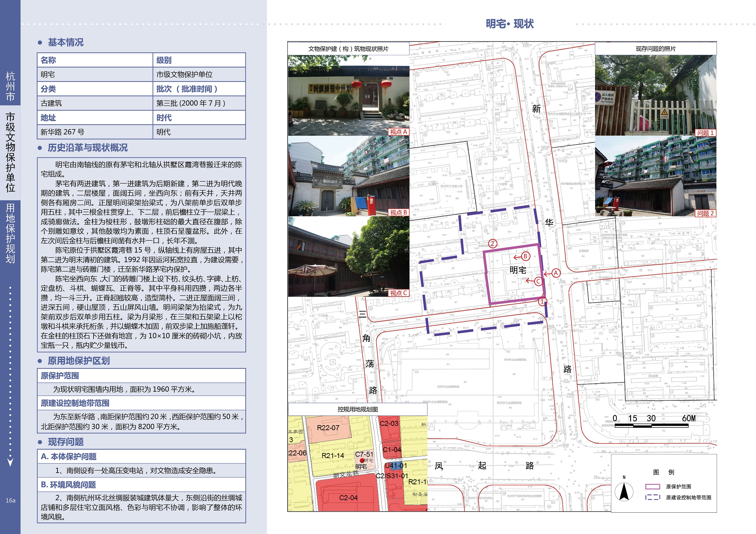Screen dimensions: 756x534
Task: Open the 视点 B photo thumbnail
Action: (x=348, y=176)
